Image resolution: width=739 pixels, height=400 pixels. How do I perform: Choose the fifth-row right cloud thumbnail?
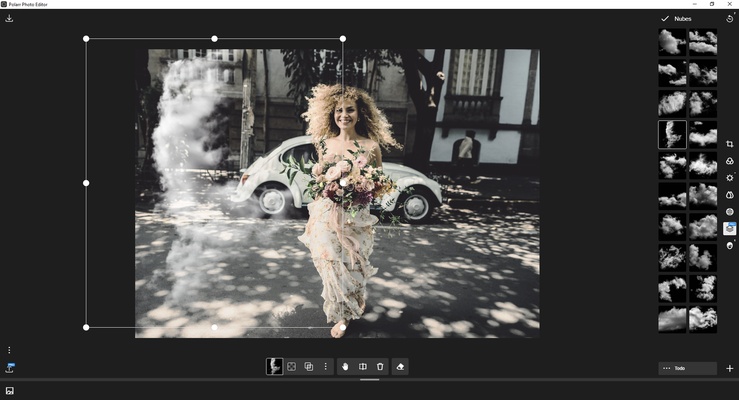[x=703, y=165]
